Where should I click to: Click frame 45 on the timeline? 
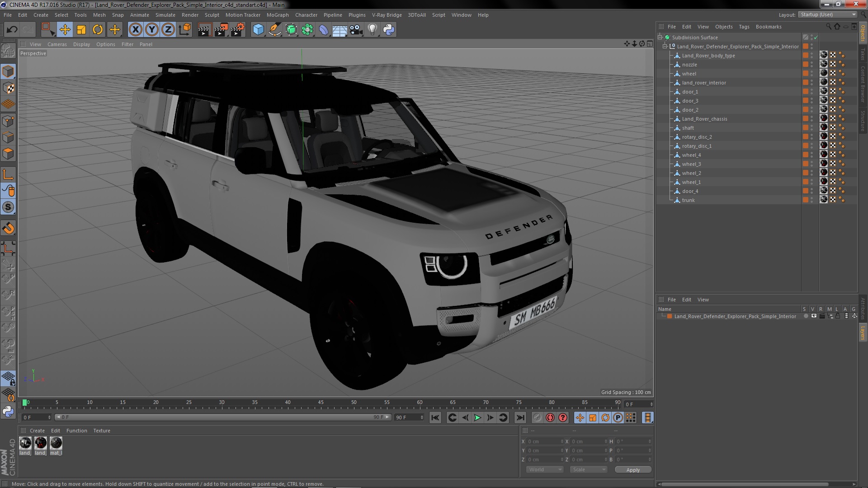point(321,402)
